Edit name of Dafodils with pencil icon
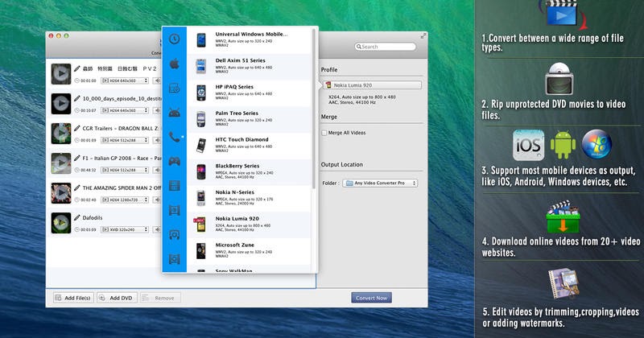Viewport: 644px width, 338px height. click(76, 217)
